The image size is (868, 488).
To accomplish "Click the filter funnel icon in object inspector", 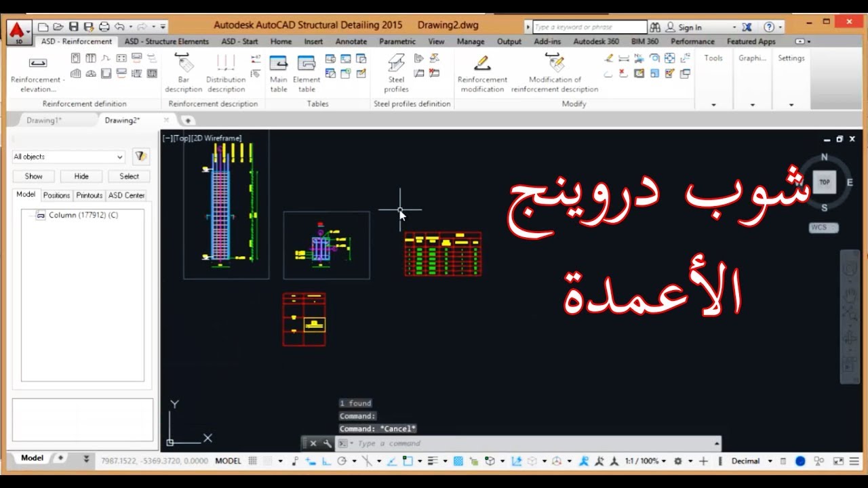I will pyautogui.click(x=140, y=157).
